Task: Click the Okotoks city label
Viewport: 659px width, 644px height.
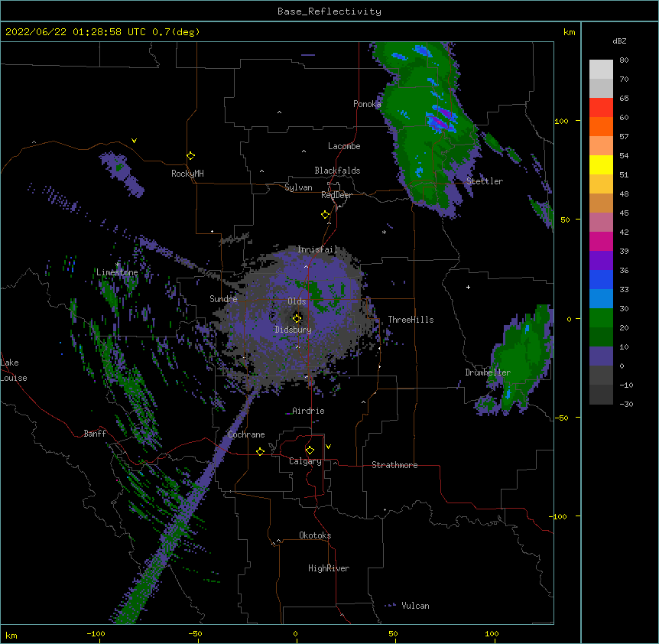Action: (x=315, y=535)
